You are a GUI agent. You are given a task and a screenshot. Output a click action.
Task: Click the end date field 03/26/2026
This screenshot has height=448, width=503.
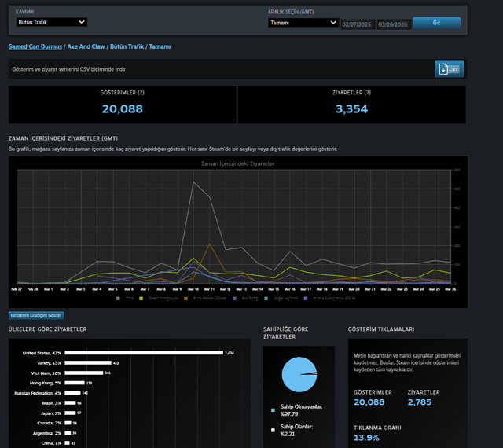tap(393, 23)
